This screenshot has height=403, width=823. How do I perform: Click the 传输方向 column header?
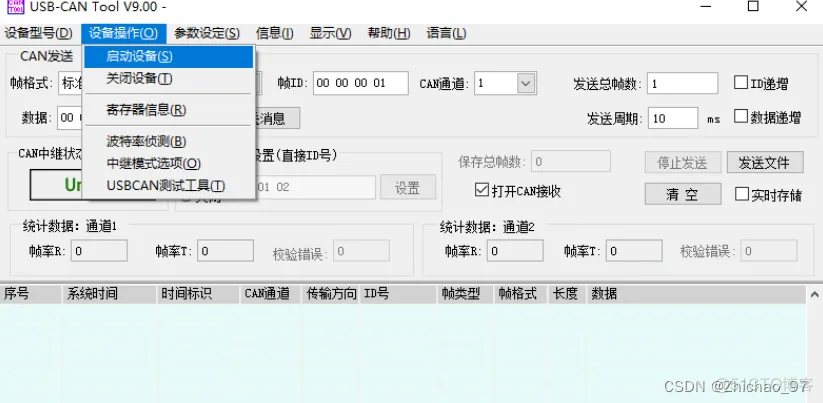coord(331,294)
